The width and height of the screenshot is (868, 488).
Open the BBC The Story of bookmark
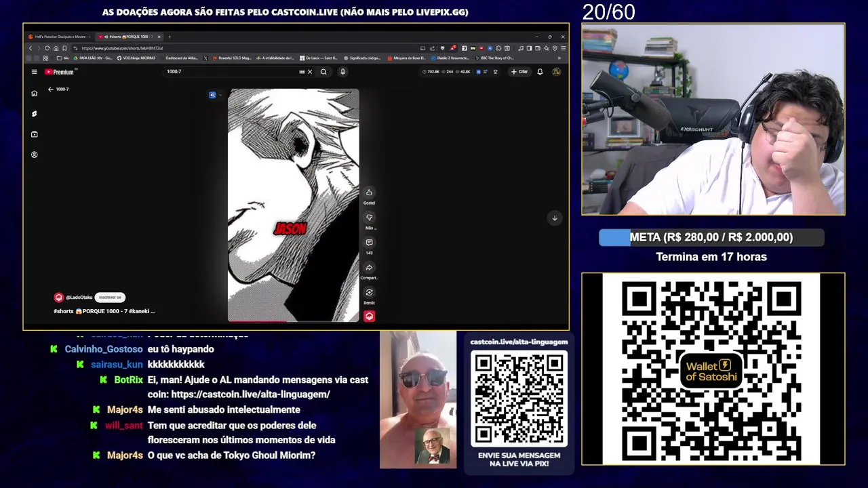click(494, 58)
